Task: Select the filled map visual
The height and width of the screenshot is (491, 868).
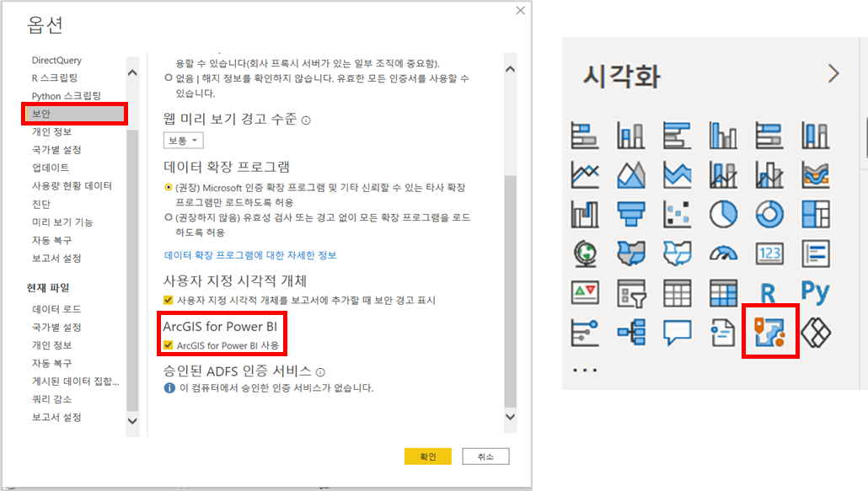Action: point(631,254)
